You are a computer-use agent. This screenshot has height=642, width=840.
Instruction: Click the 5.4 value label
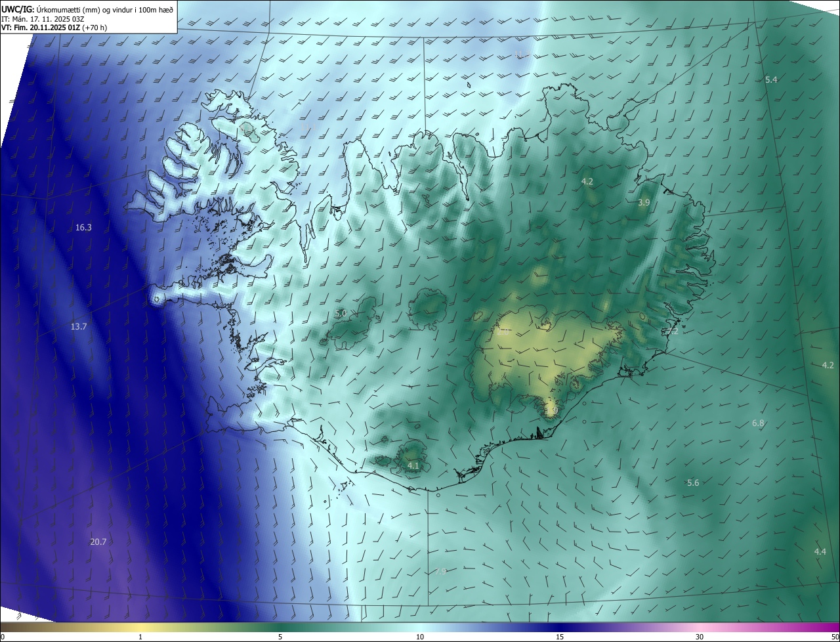(771, 79)
